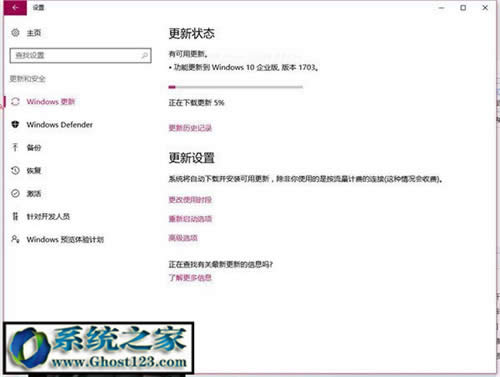Click the Windows 10 version 1703 update text
The width and height of the screenshot is (500, 377).
click(244, 67)
